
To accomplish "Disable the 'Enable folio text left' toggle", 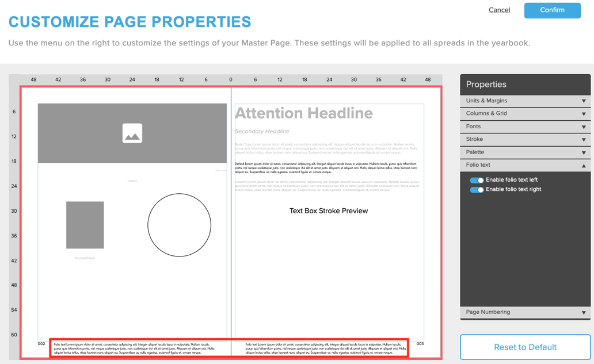I will (x=477, y=179).
